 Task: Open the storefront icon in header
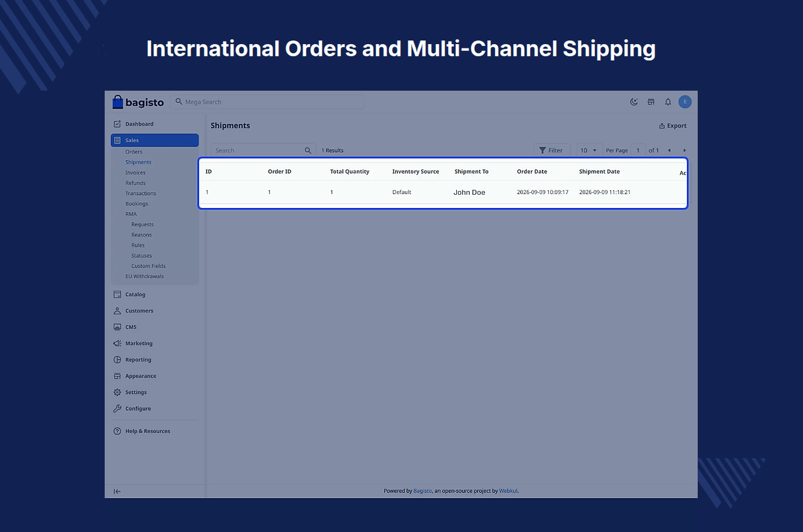tap(651, 102)
